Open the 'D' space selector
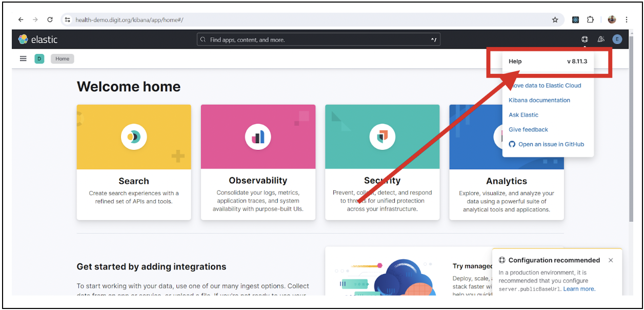The height and width of the screenshot is (310, 644). click(39, 59)
